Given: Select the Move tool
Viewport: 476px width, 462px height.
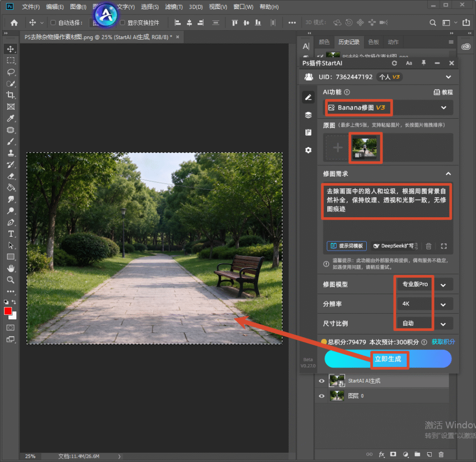Looking at the screenshot, I should (x=11, y=49).
